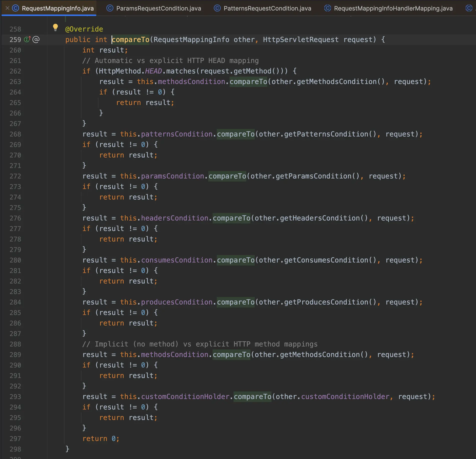The width and height of the screenshot is (476, 459).
Task: Click the partially visible last tab class icon
Action: (469, 8)
